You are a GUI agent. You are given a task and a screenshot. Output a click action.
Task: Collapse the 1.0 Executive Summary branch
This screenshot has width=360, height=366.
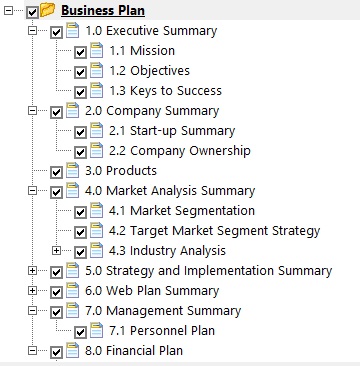[32, 30]
